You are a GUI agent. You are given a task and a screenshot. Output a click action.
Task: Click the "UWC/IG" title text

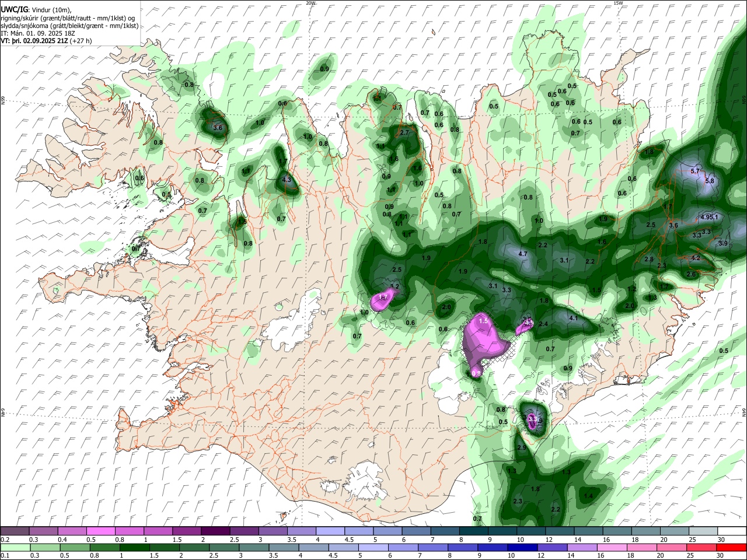coord(14,10)
